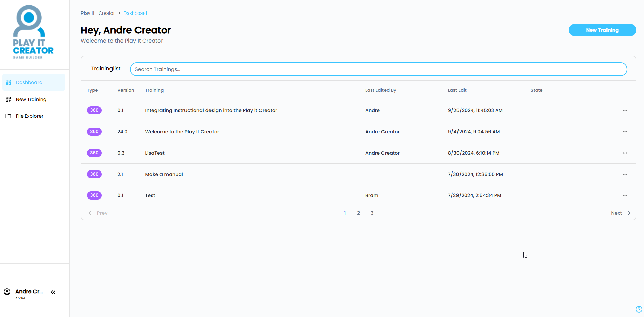Image resolution: width=644 pixels, height=317 pixels.
Task: Click the 360 badge on the Test row
Action: coord(94,195)
